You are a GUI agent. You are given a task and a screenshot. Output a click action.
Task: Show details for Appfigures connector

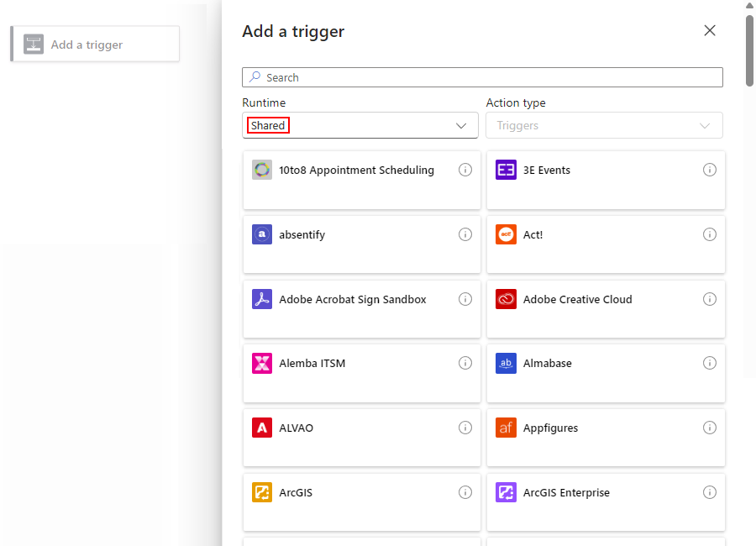(710, 428)
